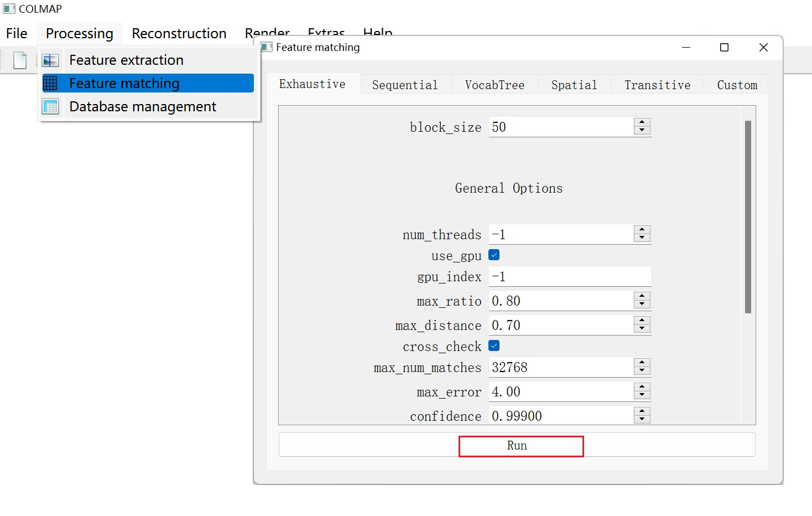Click the Feature matching grid icon

click(x=50, y=83)
